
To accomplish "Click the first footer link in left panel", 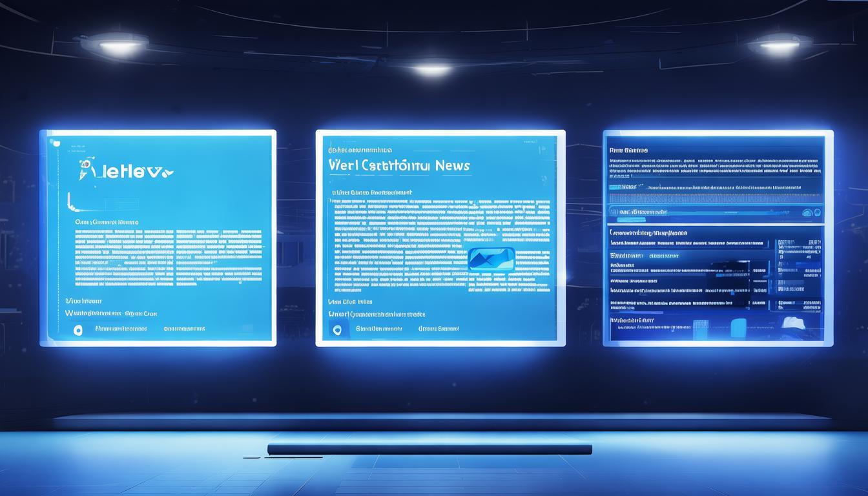I will (121, 329).
